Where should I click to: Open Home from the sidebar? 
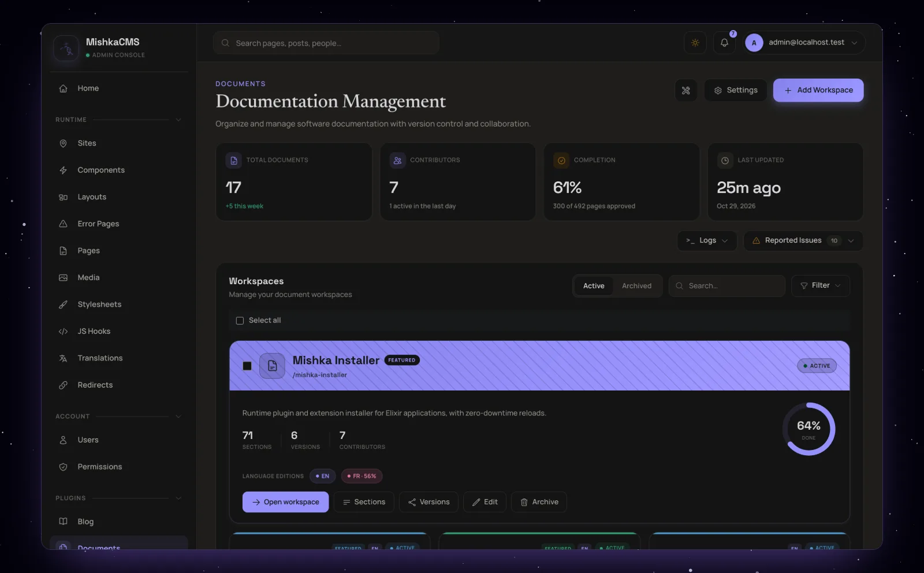click(119, 88)
